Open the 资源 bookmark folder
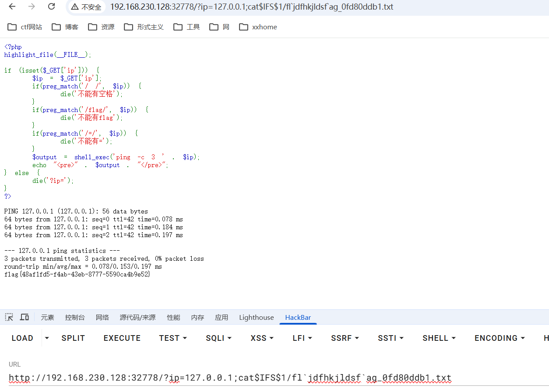Screen dimensions: 549x392 pyautogui.click(x=101, y=27)
